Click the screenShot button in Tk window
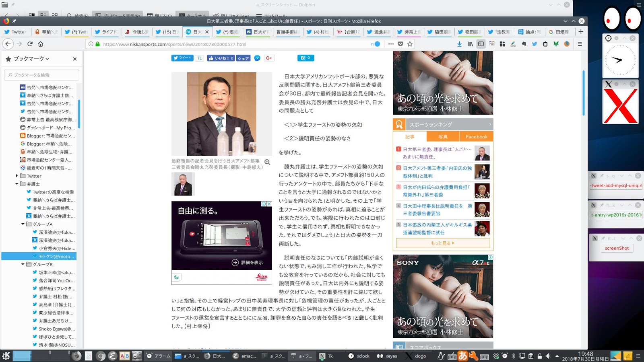 click(617, 248)
